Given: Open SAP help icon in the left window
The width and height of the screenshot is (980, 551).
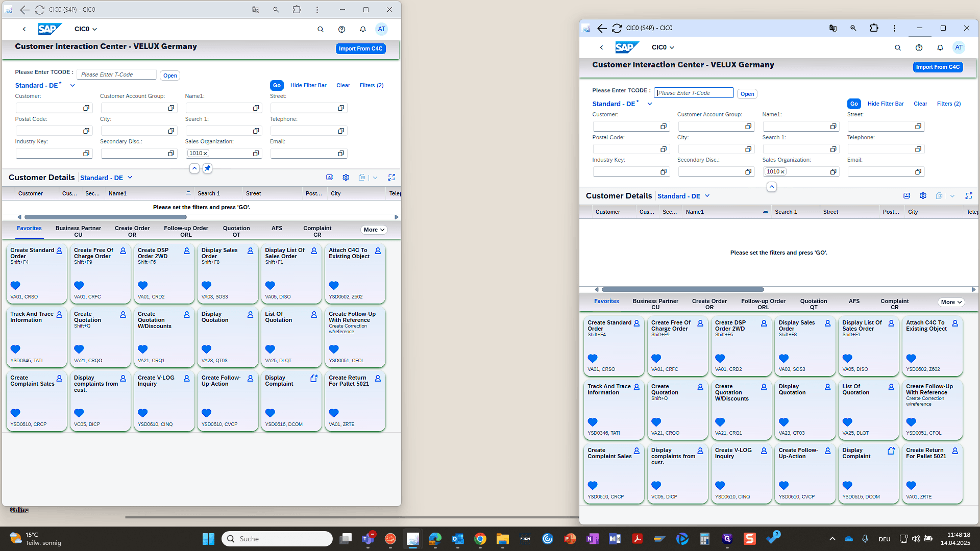Looking at the screenshot, I should pyautogui.click(x=342, y=29).
